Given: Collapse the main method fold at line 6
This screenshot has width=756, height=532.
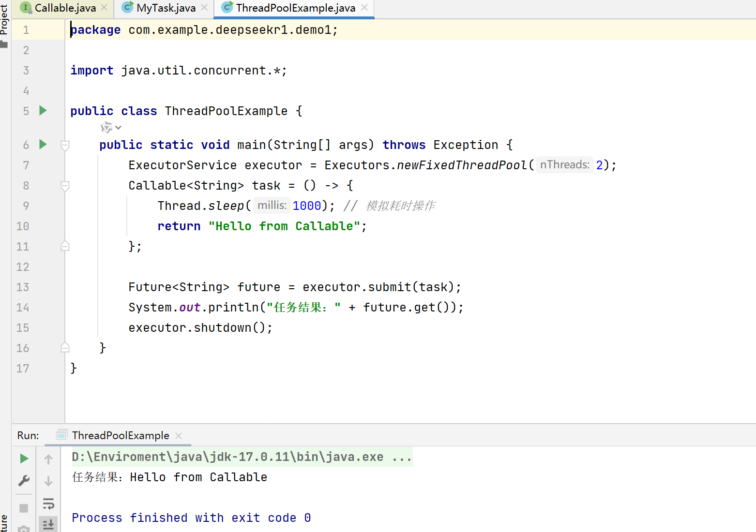Looking at the screenshot, I should (x=65, y=145).
